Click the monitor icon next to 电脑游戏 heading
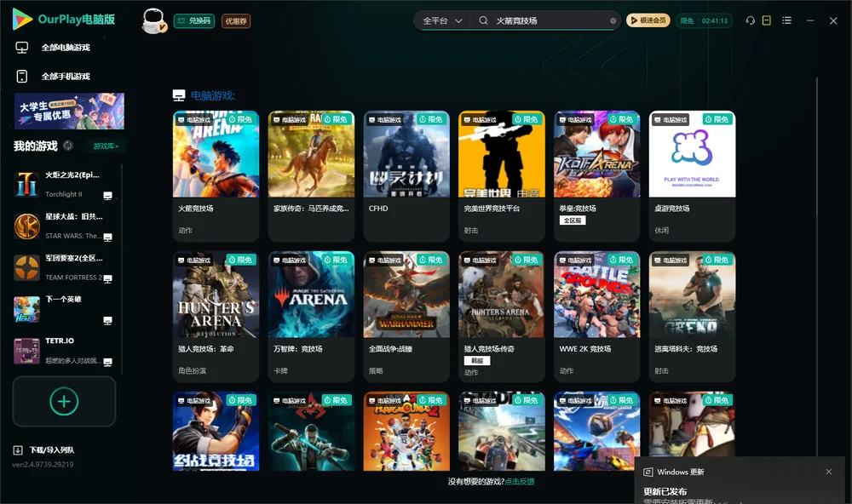This screenshot has width=852, height=504. click(179, 95)
